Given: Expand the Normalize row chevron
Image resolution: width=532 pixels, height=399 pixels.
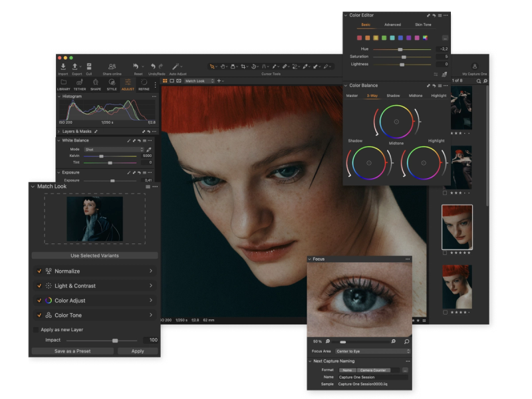Looking at the screenshot, I should pos(151,271).
